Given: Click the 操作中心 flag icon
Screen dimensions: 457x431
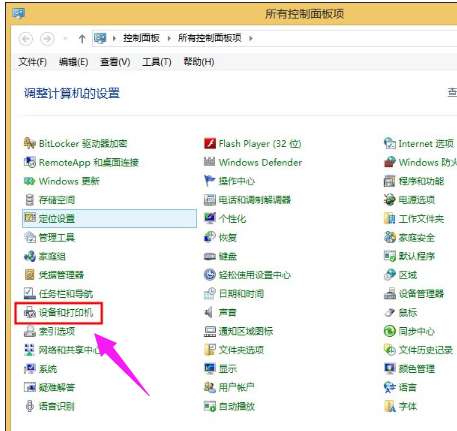Looking at the screenshot, I should coord(209,181).
